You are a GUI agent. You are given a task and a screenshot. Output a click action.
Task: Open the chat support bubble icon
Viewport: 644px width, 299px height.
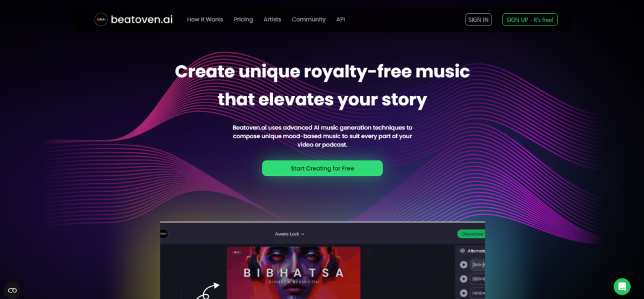coord(622,287)
